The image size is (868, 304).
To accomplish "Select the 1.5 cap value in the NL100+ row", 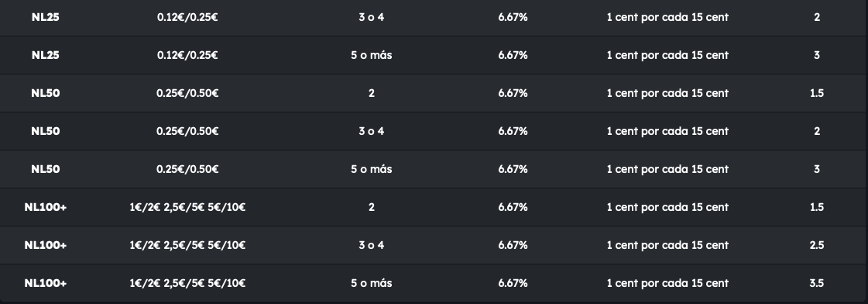I will (x=817, y=207).
